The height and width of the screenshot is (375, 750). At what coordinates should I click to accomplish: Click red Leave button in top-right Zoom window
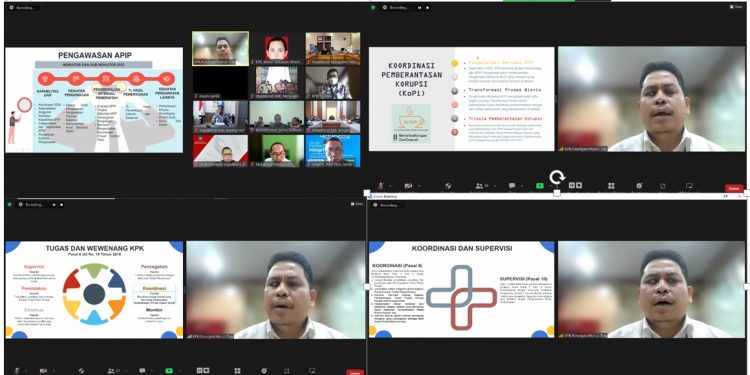[734, 188]
